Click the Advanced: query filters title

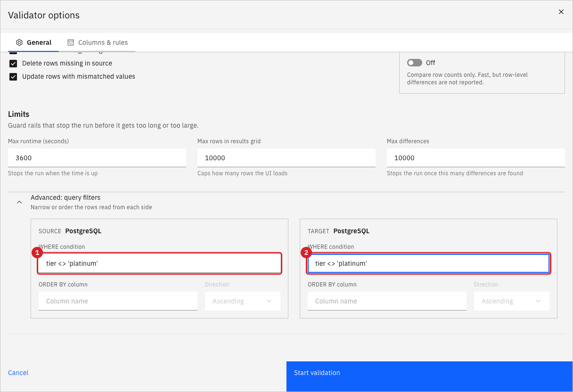pyautogui.click(x=65, y=198)
